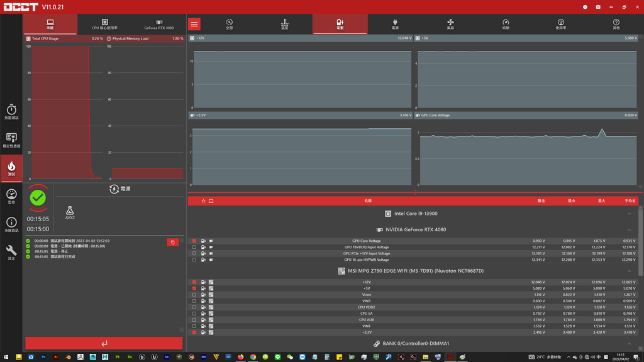
Task: Open the Windows Start menu
Action: pos(6,357)
